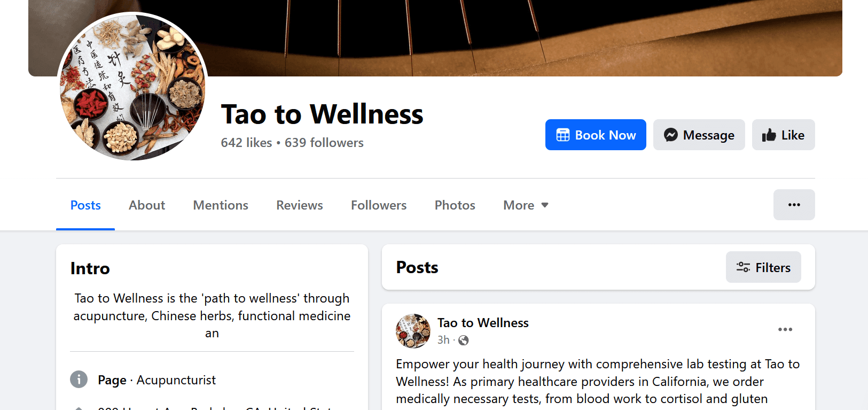
Task: Open the post's three-dot options menu
Action: click(785, 329)
